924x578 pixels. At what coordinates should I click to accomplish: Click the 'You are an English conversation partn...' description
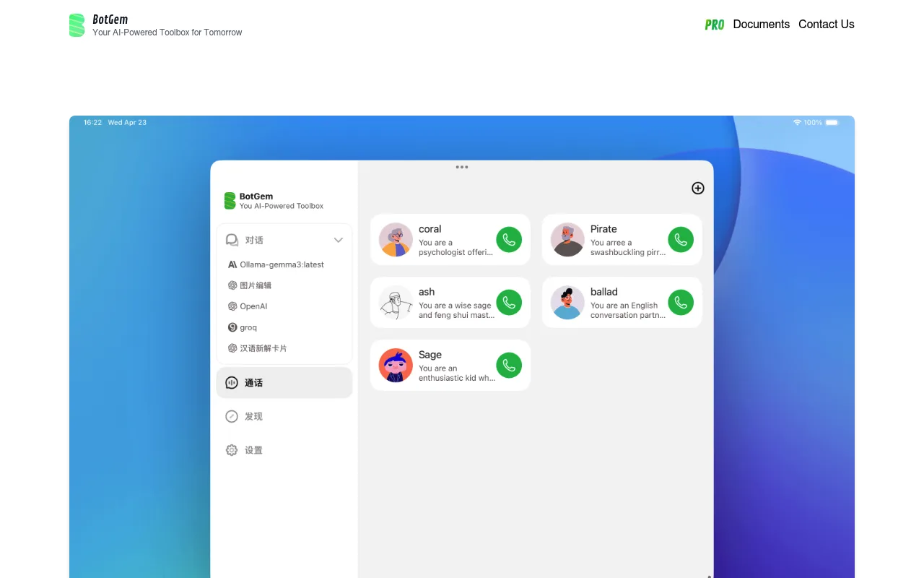tap(628, 311)
